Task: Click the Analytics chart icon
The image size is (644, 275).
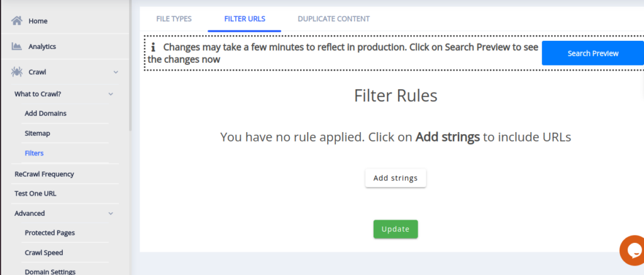Action: coord(17,46)
